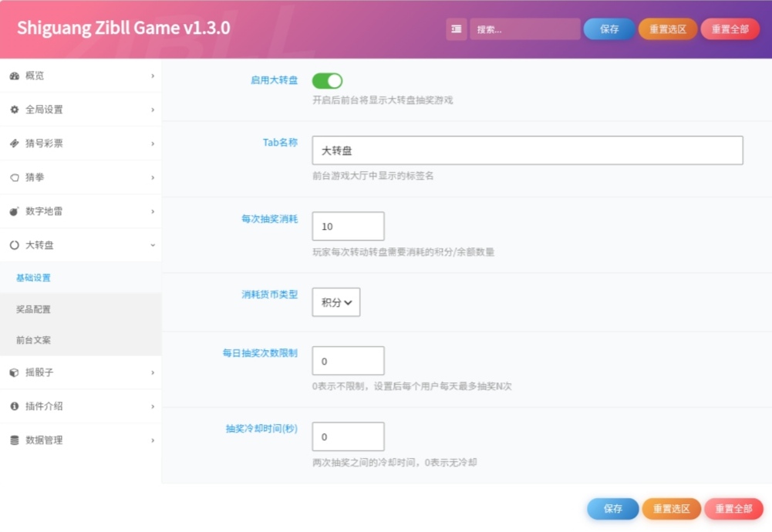
Task: Expand the 全局设置 menu chevron
Action: click(x=153, y=109)
